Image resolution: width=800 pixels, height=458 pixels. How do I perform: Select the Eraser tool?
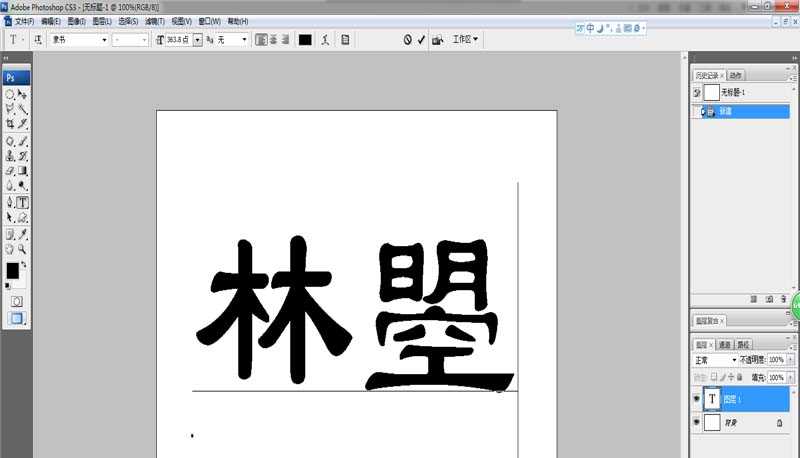click(x=10, y=171)
